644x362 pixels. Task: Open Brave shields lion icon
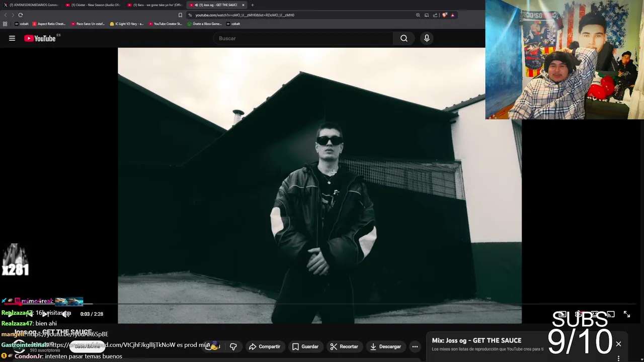click(444, 15)
